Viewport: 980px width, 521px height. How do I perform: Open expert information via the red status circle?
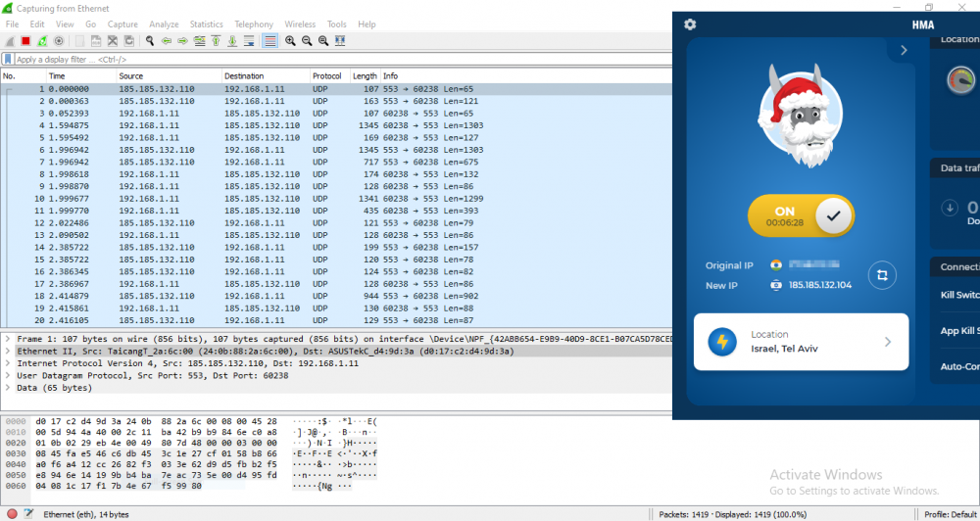[x=12, y=514]
